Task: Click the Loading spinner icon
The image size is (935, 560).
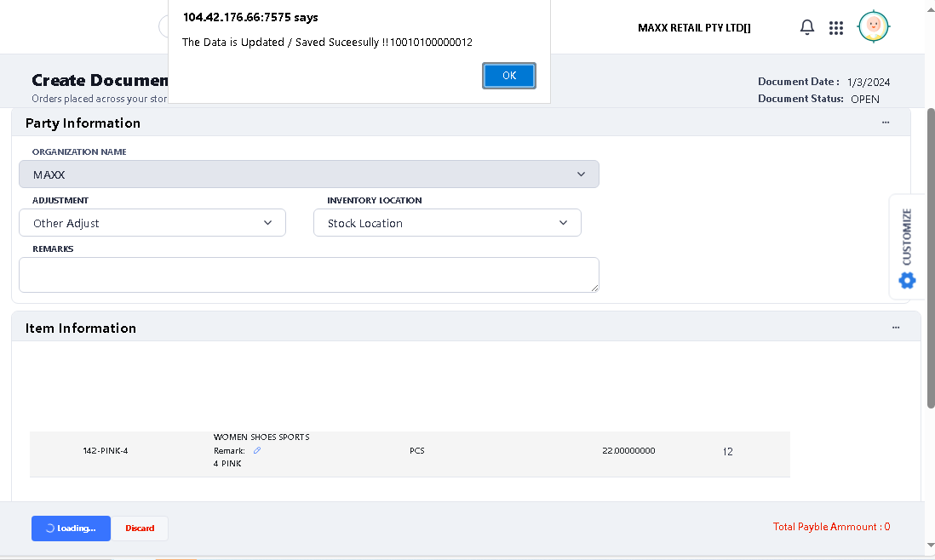Action: (x=49, y=529)
